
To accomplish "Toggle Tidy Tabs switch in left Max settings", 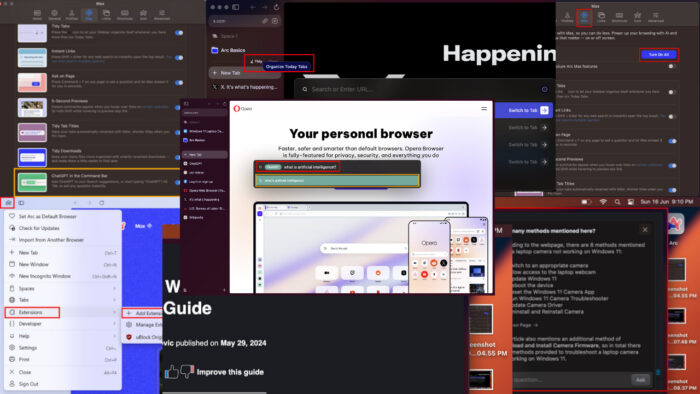I will click(179, 33).
